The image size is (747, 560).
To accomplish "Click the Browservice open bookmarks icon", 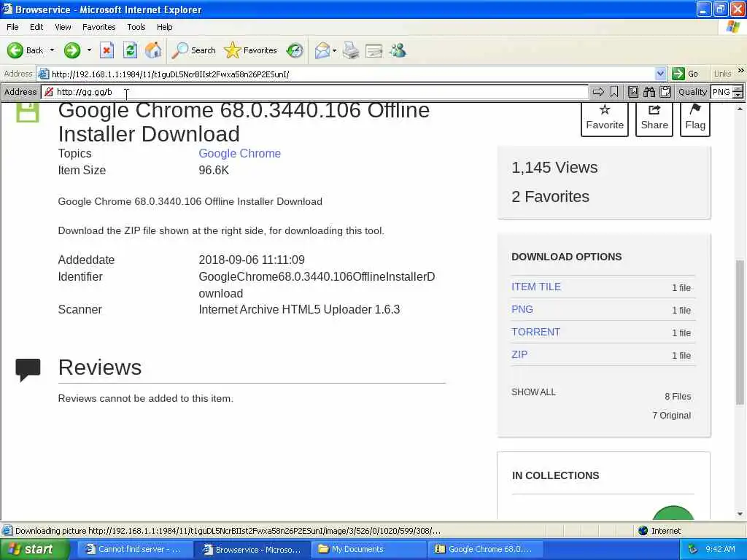I will [x=633, y=92].
